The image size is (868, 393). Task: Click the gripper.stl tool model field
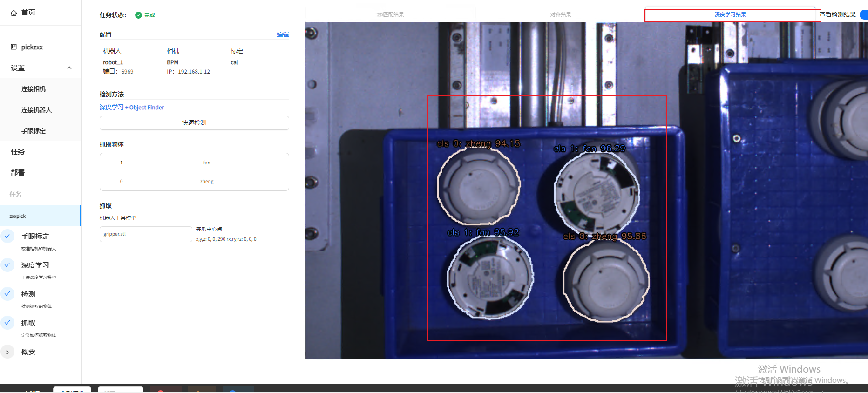[146, 234]
